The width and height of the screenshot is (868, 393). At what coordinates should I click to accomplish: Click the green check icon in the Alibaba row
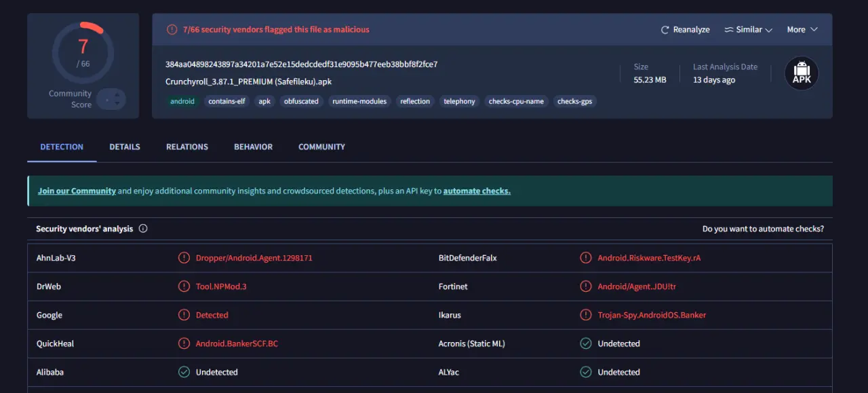pyautogui.click(x=184, y=372)
